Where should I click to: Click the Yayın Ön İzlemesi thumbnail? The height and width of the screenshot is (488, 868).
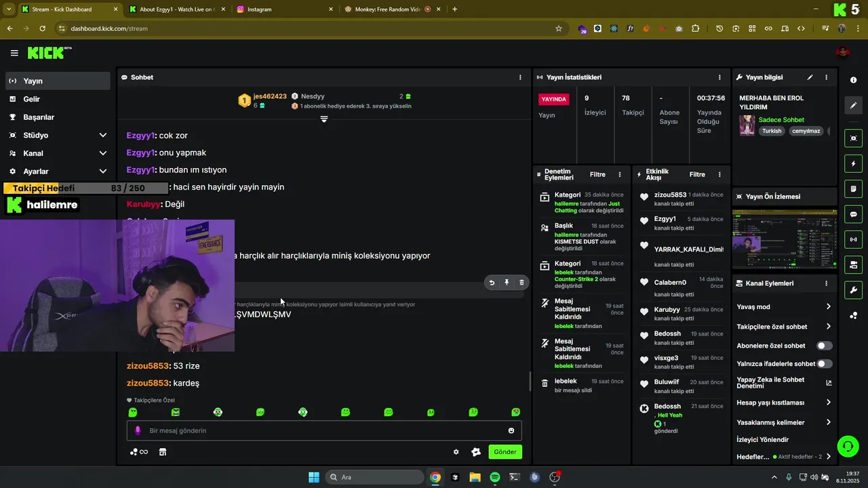point(785,239)
